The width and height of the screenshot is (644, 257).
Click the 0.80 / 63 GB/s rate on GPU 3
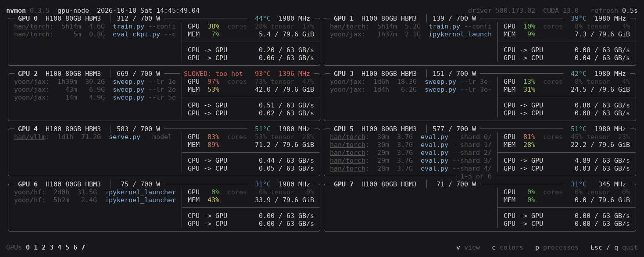[x=602, y=105]
